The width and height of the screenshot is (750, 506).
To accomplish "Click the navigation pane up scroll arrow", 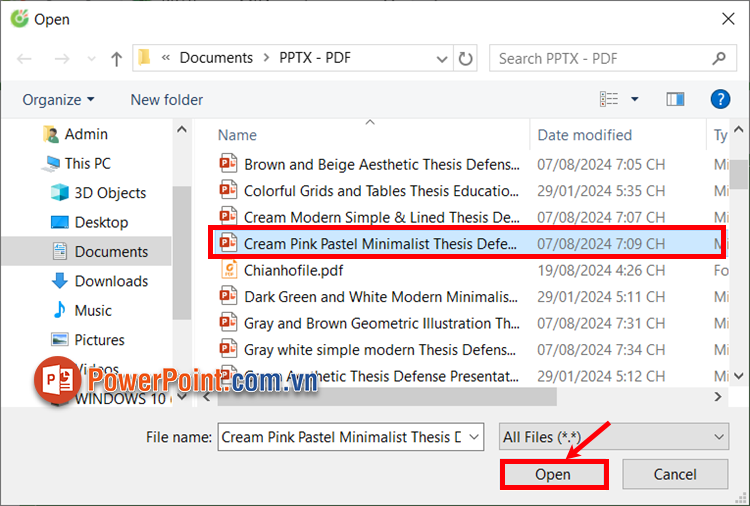I will point(182,130).
